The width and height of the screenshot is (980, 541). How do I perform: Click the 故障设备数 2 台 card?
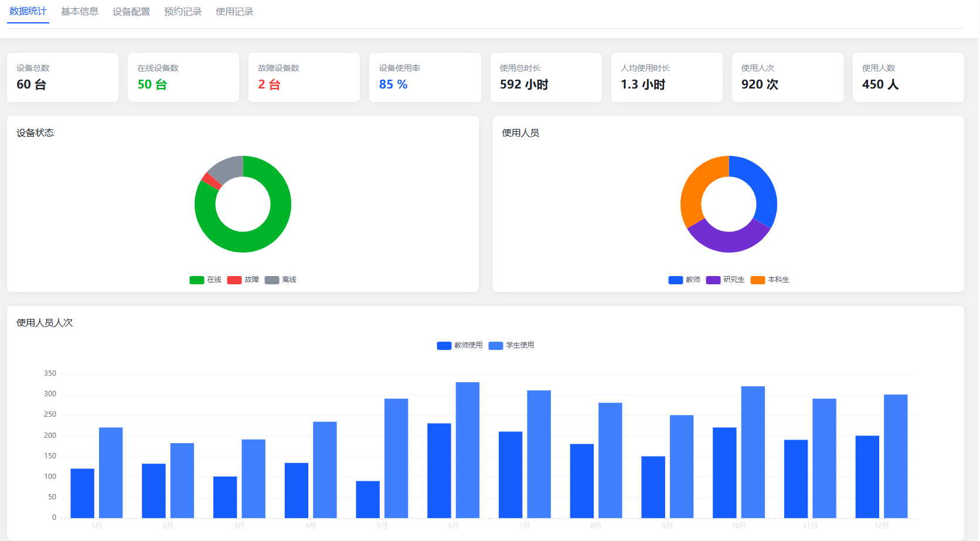[304, 77]
